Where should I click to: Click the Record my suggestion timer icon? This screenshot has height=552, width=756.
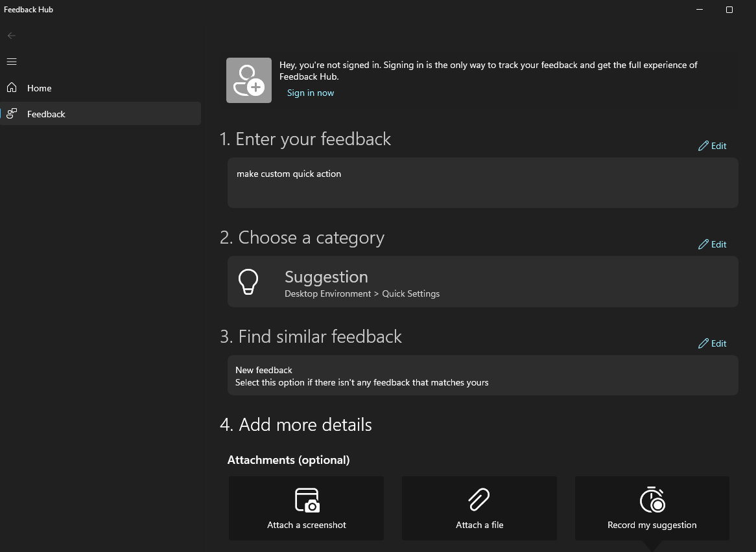pos(652,500)
